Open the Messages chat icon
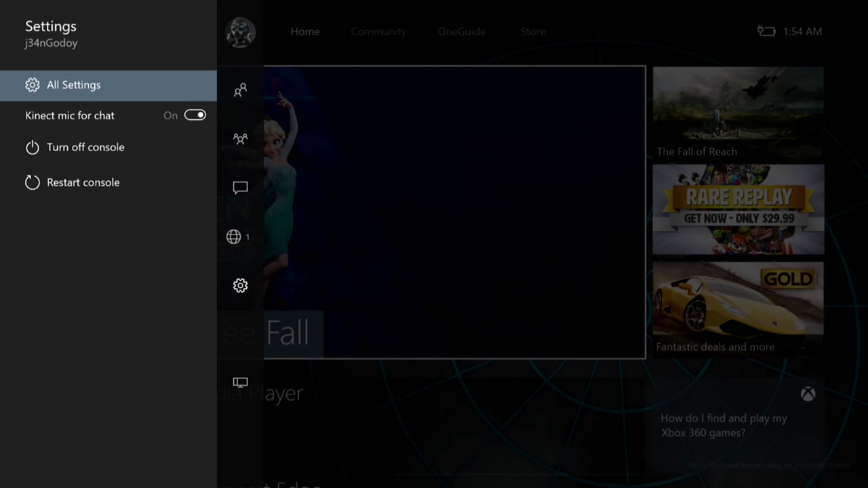The height and width of the screenshot is (488, 868). [x=240, y=188]
